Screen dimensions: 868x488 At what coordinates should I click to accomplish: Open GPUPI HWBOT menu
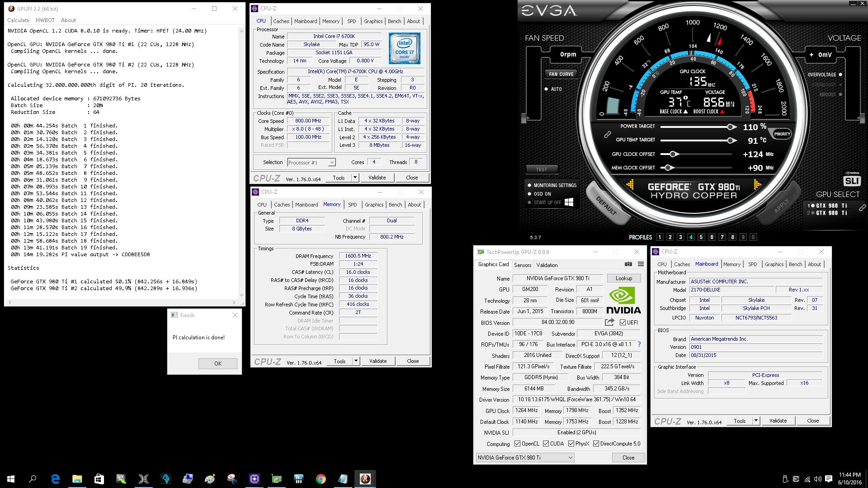click(x=45, y=20)
